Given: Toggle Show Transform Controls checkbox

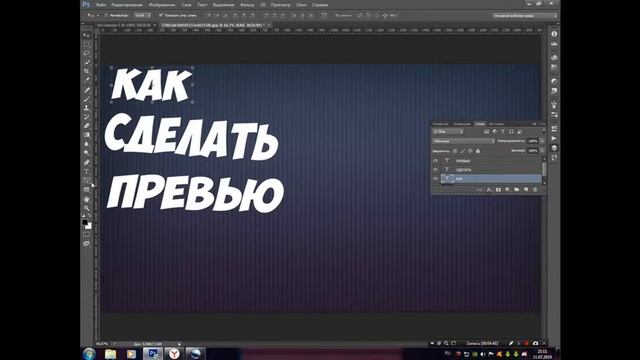Looking at the screenshot, I should 161,15.
